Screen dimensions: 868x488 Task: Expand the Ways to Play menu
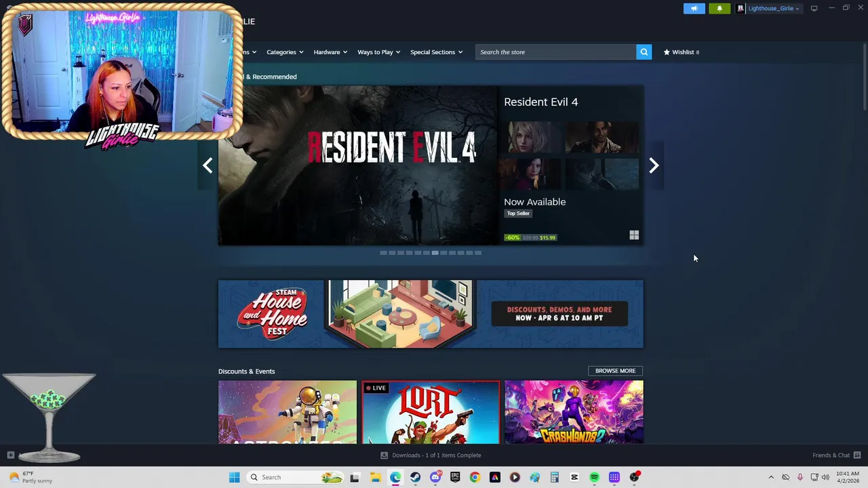(x=378, y=52)
